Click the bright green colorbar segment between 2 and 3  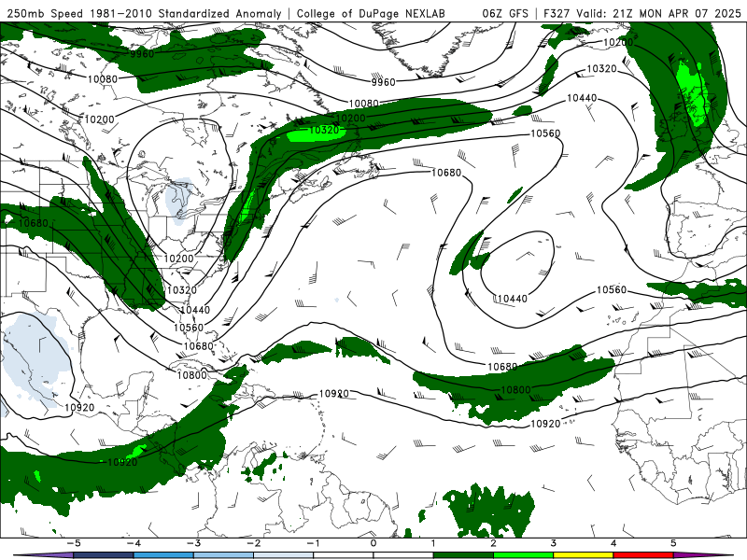[524, 555]
